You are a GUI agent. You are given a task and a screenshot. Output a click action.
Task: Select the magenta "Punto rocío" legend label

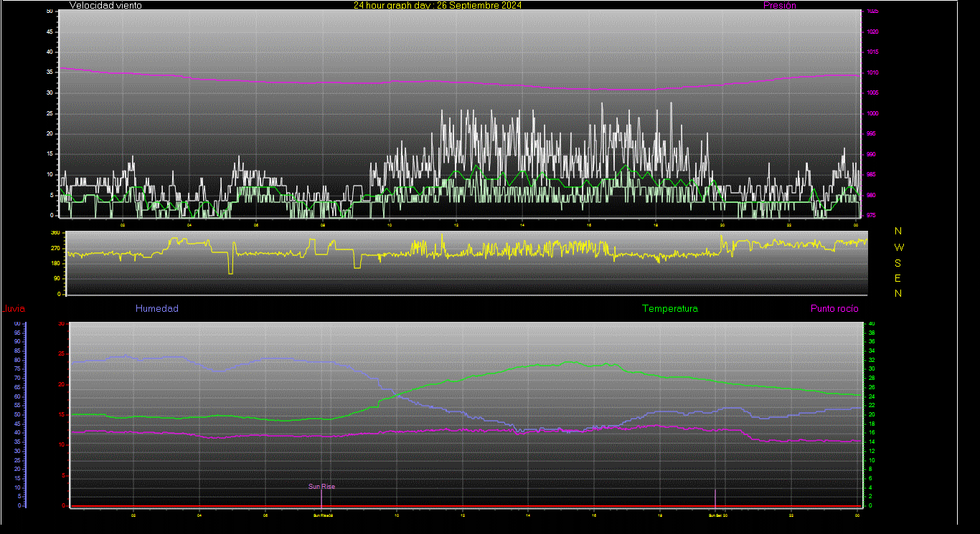[834, 309]
